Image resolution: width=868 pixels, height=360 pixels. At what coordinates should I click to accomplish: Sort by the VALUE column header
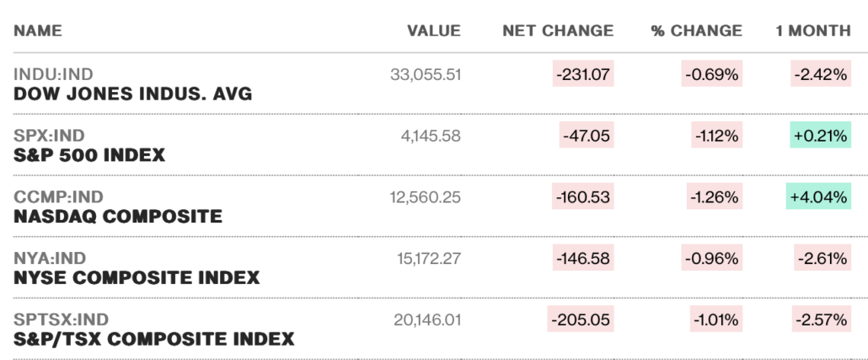point(434,30)
